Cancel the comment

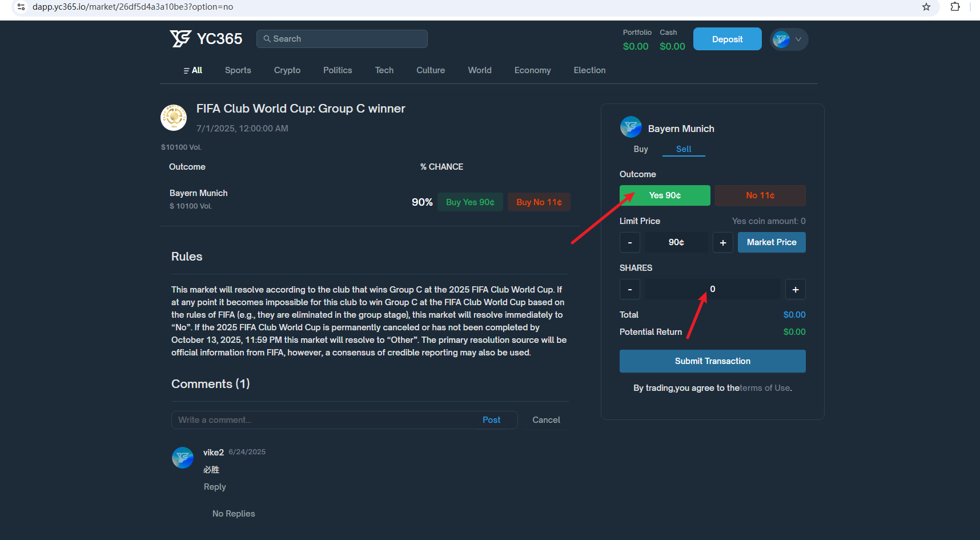tap(546, 420)
